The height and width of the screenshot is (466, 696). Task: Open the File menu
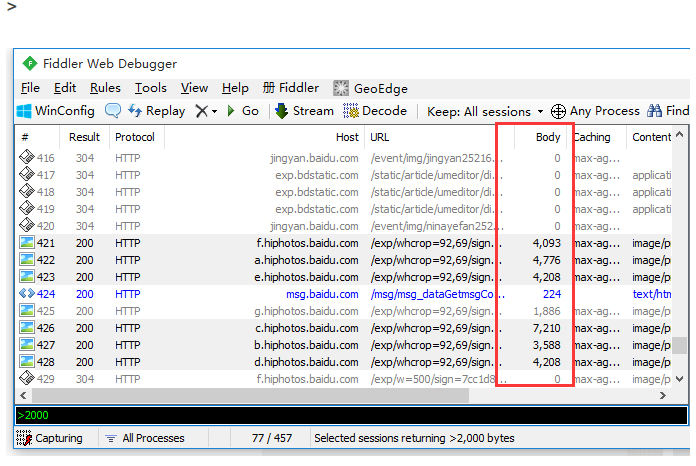tap(30, 88)
